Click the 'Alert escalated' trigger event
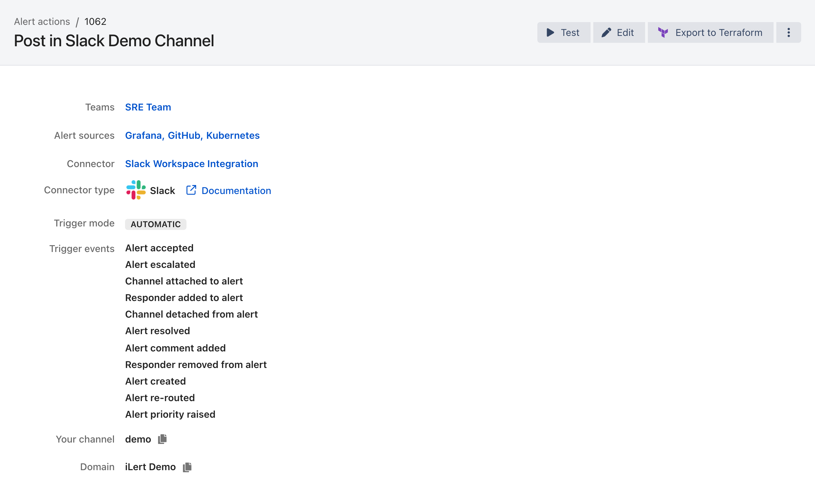Image resolution: width=815 pixels, height=504 pixels. [160, 264]
